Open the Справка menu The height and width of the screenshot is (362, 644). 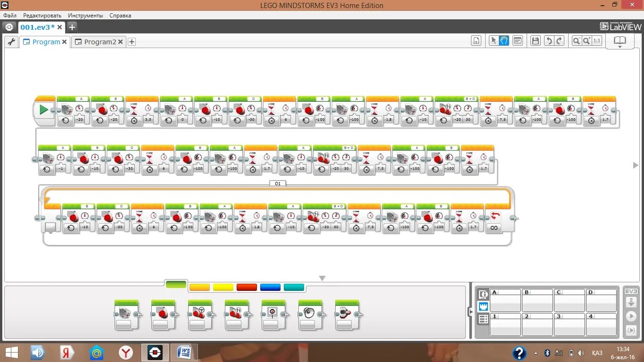120,16
